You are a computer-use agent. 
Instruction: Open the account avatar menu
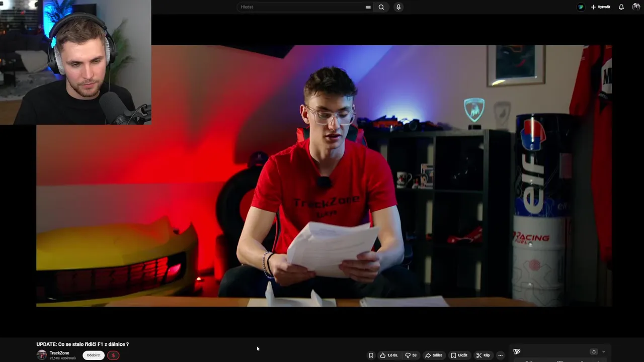point(636,7)
